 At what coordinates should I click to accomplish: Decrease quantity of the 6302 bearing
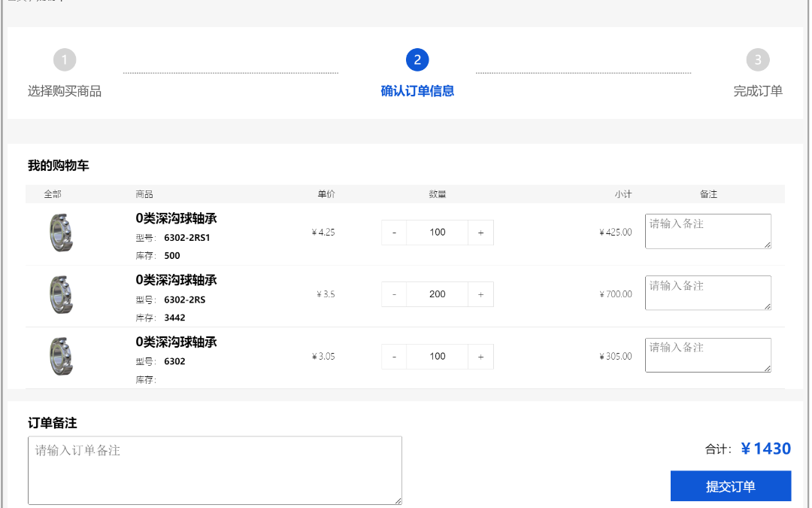[394, 356]
